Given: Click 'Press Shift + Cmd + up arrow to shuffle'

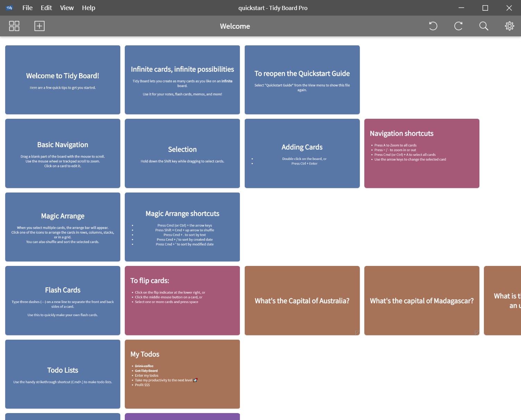Looking at the screenshot, I should click(185, 230).
